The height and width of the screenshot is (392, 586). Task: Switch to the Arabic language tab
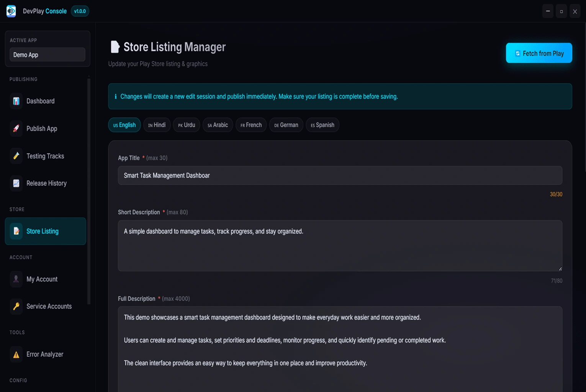coord(218,125)
